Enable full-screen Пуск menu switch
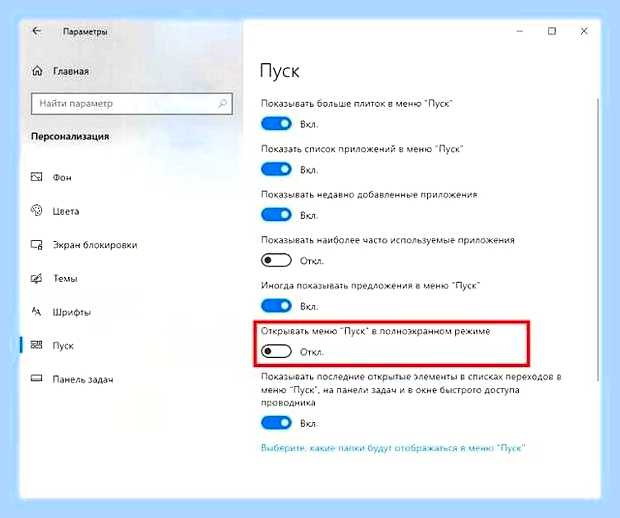Image resolution: width=620 pixels, height=518 pixels. tap(276, 351)
